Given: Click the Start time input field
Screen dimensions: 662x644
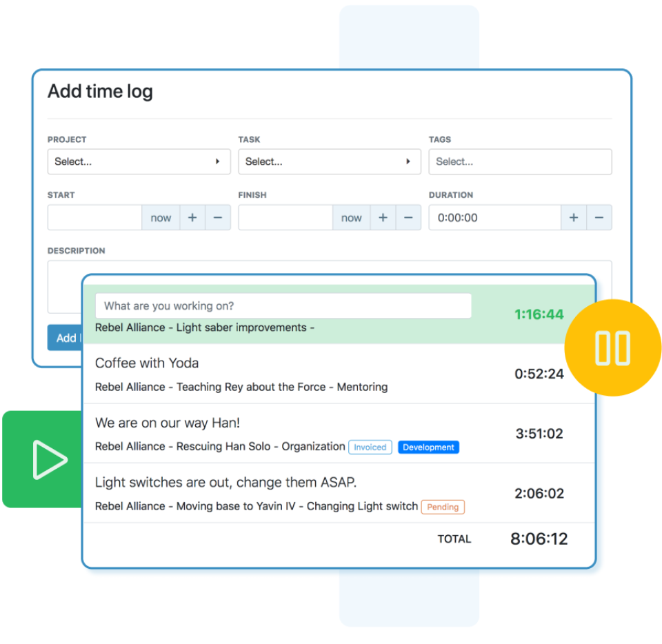Looking at the screenshot, I should pyautogui.click(x=94, y=218).
